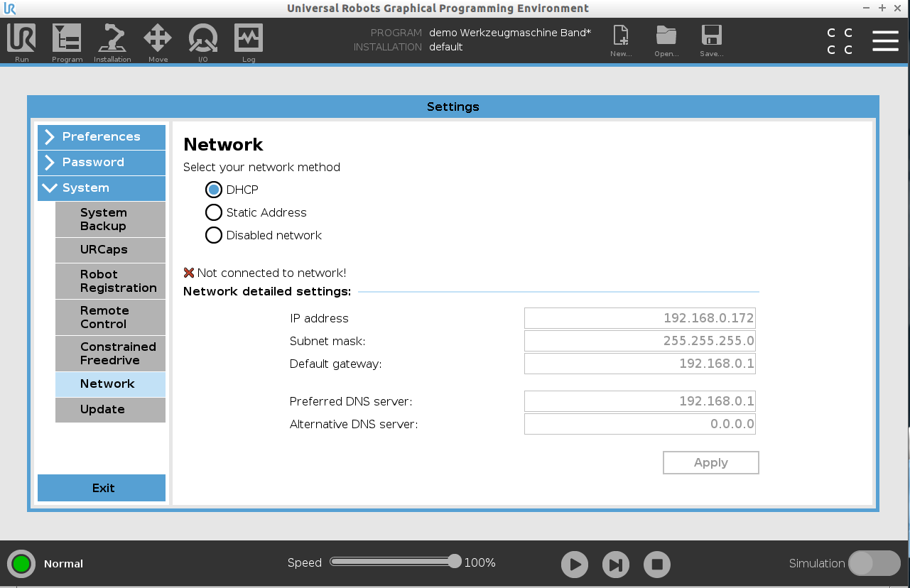The height and width of the screenshot is (588, 910).
Task: Open the URCaps settings page
Action: point(110,250)
